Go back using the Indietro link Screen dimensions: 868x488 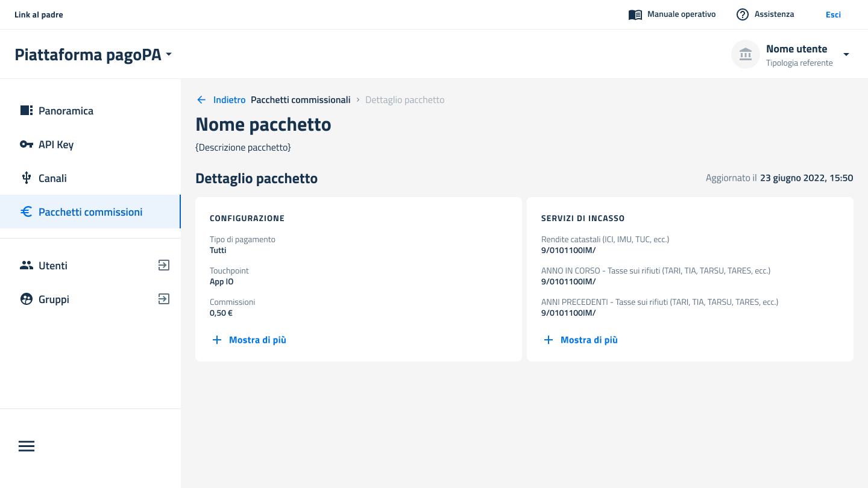(x=222, y=100)
